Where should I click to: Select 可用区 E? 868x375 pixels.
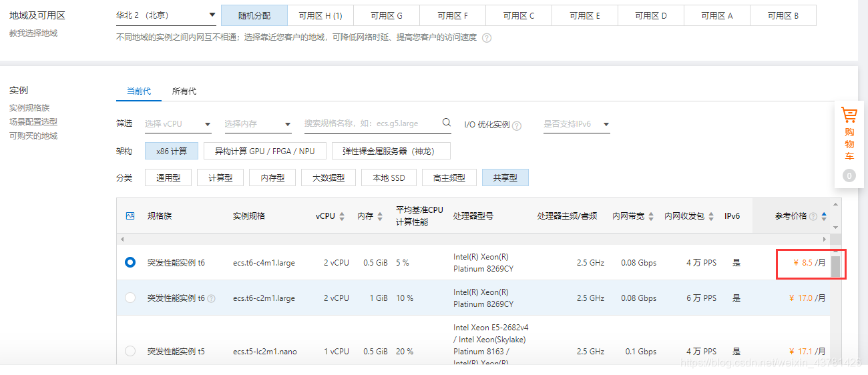click(x=585, y=15)
